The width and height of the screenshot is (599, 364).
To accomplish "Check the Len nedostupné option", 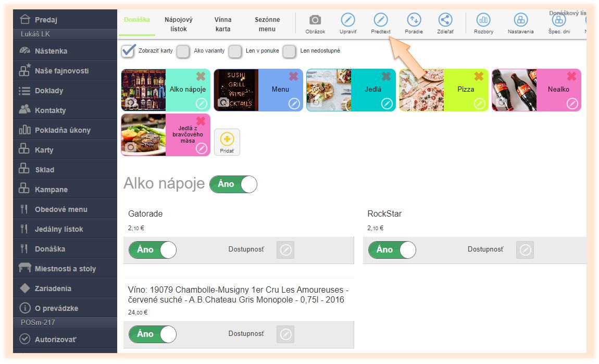I will click(x=289, y=51).
